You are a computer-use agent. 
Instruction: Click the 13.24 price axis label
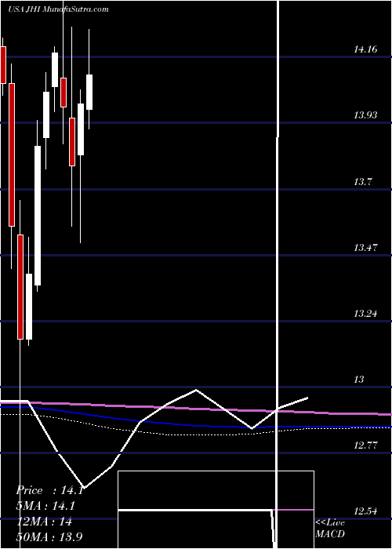coord(365,314)
